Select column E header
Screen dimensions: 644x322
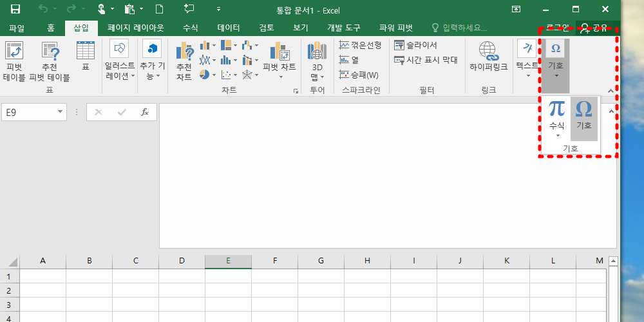click(x=228, y=261)
